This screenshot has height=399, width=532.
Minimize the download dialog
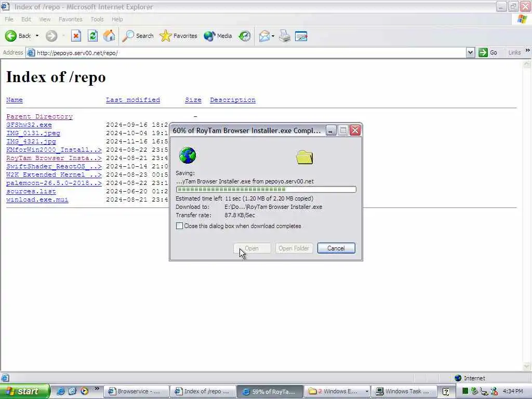point(331,130)
